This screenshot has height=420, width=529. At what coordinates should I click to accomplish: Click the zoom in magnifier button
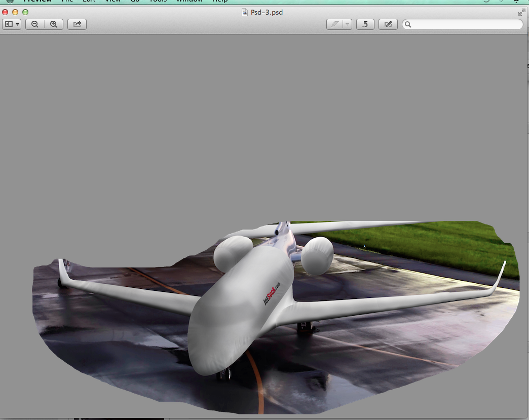tap(54, 24)
